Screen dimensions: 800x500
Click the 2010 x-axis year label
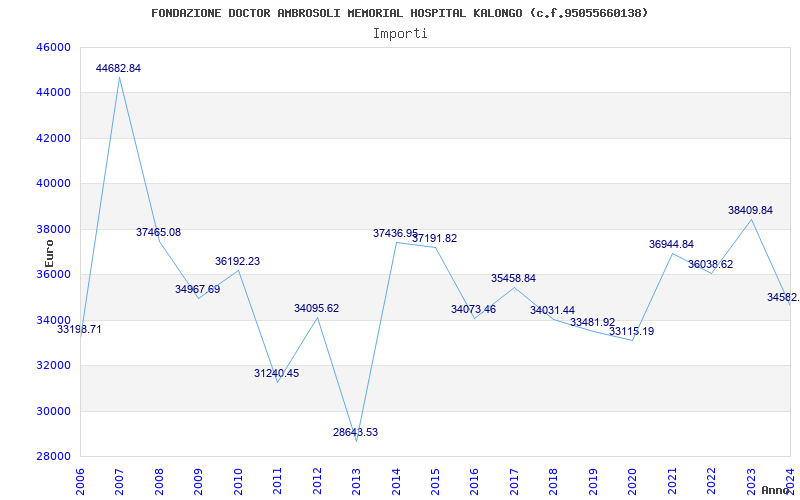point(238,482)
